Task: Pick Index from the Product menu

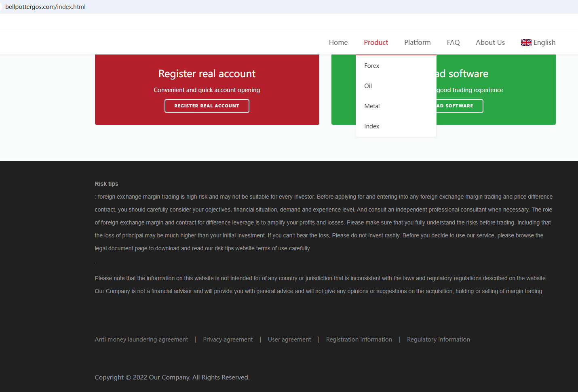Action: [371, 126]
